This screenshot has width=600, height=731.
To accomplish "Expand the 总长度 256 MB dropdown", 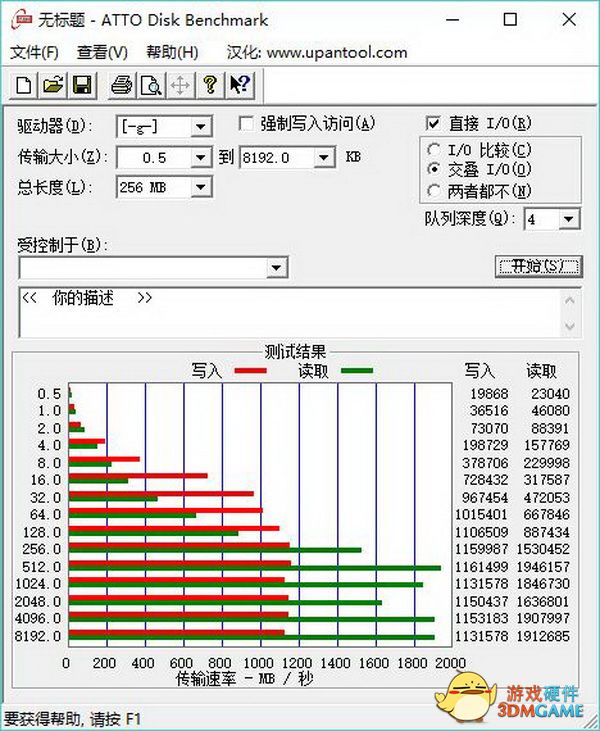I will pos(201,187).
